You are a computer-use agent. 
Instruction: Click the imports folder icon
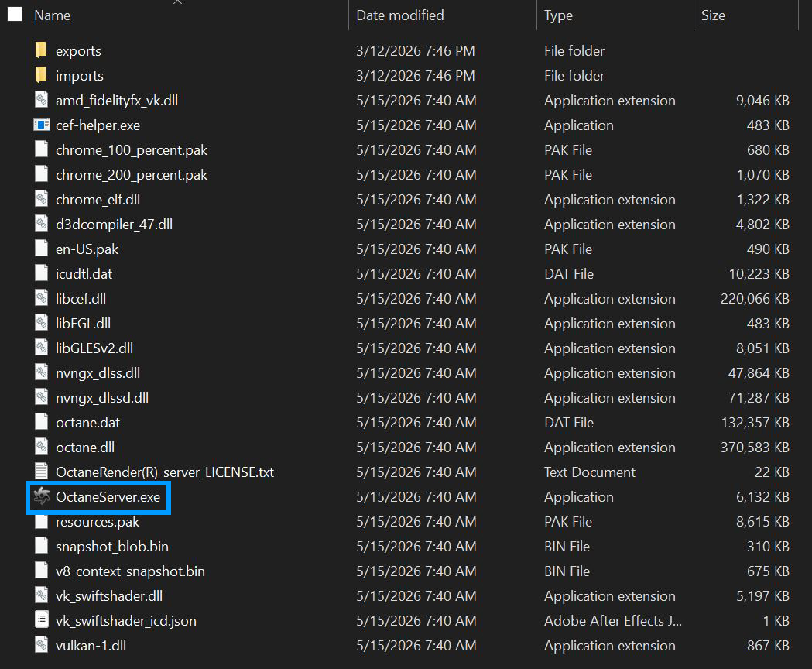pos(42,75)
